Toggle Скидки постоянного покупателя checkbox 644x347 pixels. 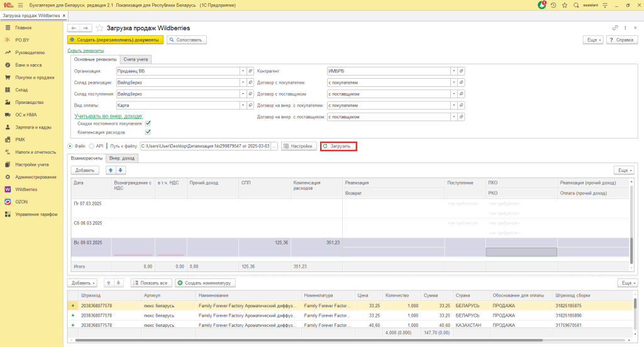148,124
